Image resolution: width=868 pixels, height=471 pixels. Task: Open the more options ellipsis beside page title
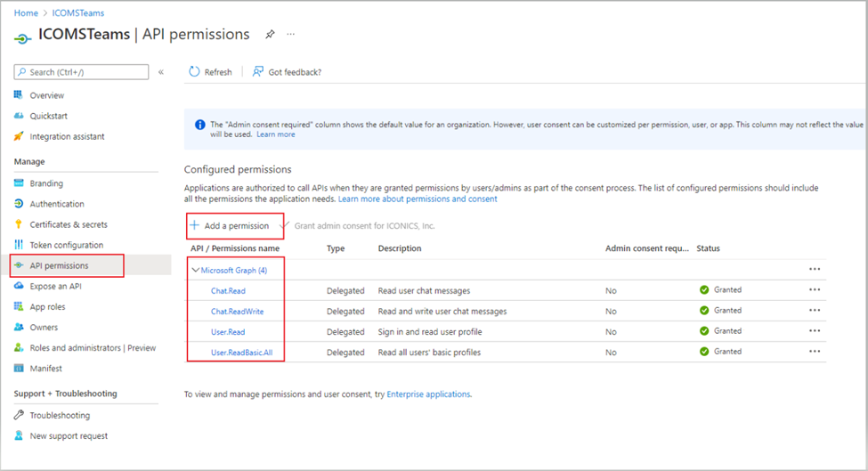[x=290, y=35]
